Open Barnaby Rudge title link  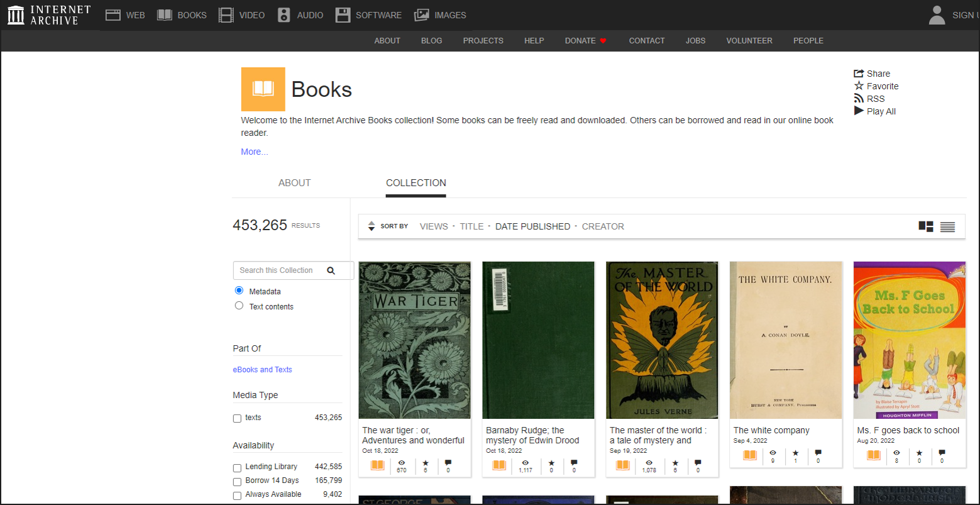532,435
